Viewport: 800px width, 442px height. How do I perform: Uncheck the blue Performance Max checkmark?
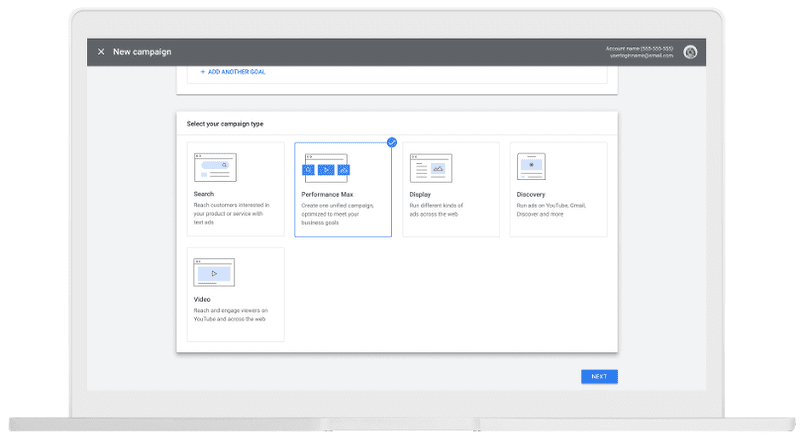(392, 142)
